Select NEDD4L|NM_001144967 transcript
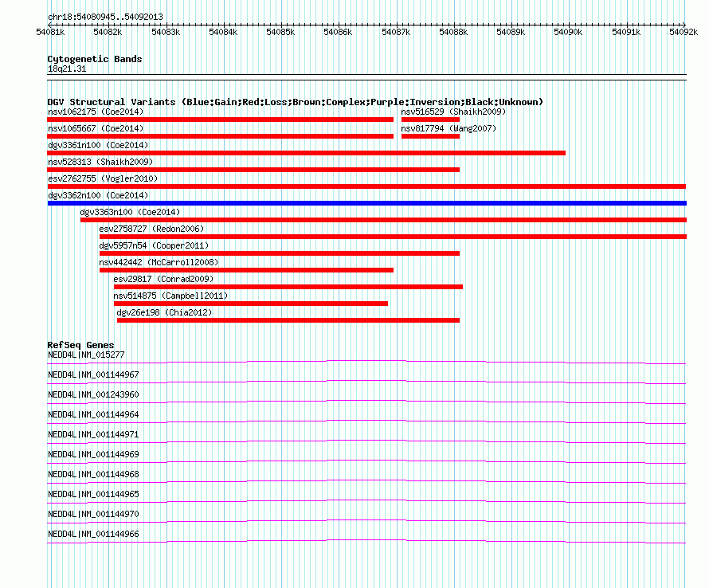 (x=93, y=375)
